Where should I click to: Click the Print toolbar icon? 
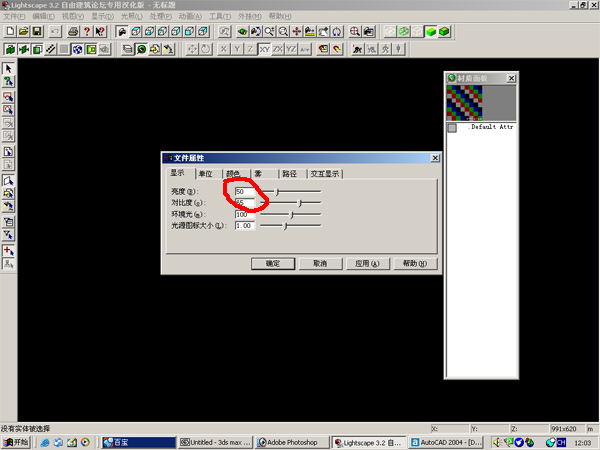pos(73,31)
